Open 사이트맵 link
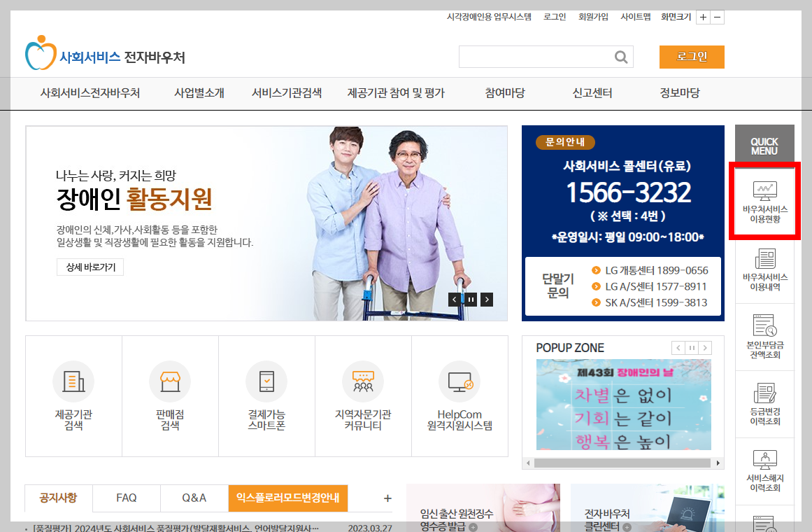 tap(636, 17)
